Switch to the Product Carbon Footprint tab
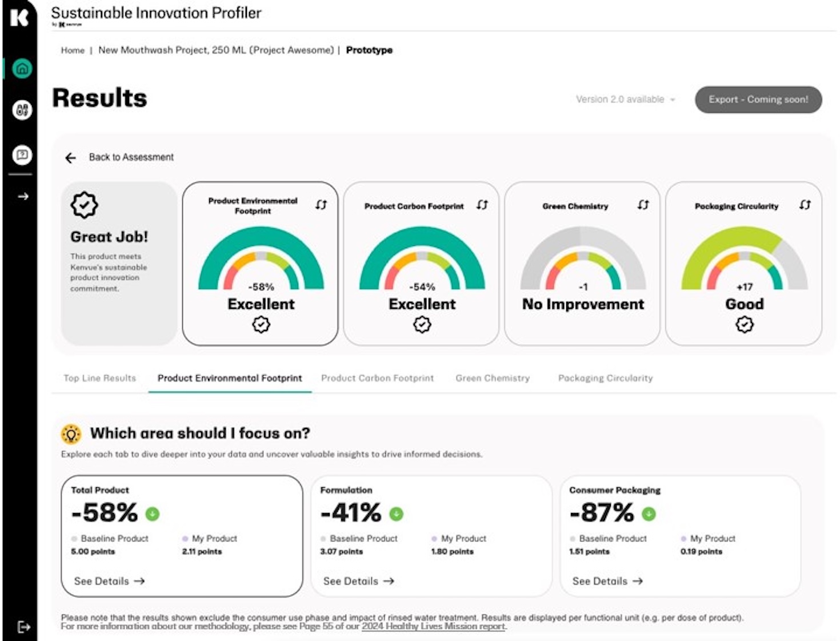The height and width of the screenshot is (641, 840). tap(378, 378)
